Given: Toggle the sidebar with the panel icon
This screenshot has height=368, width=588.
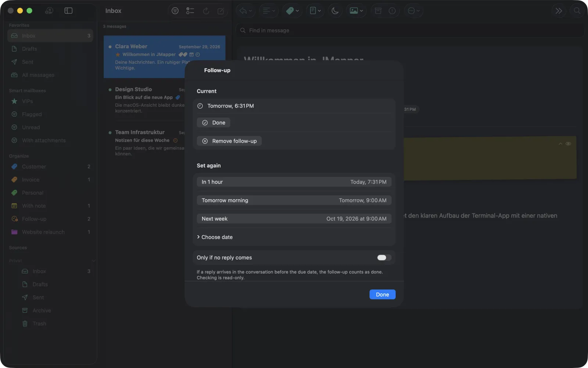Looking at the screenshot, I should [68, 11].
